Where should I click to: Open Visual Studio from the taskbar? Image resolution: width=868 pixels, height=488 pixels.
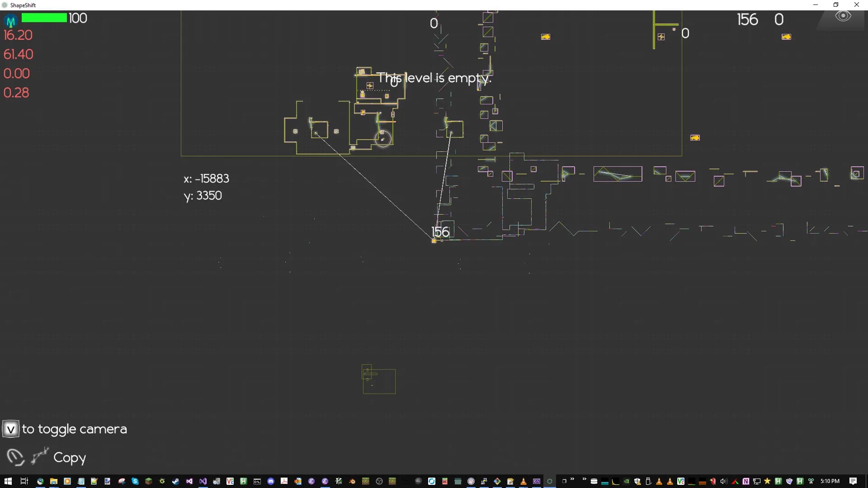[203, 481]
